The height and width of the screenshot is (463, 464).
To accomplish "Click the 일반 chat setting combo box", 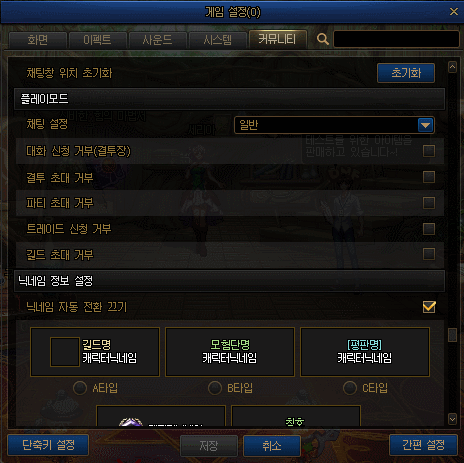I will tap(334, 125).
